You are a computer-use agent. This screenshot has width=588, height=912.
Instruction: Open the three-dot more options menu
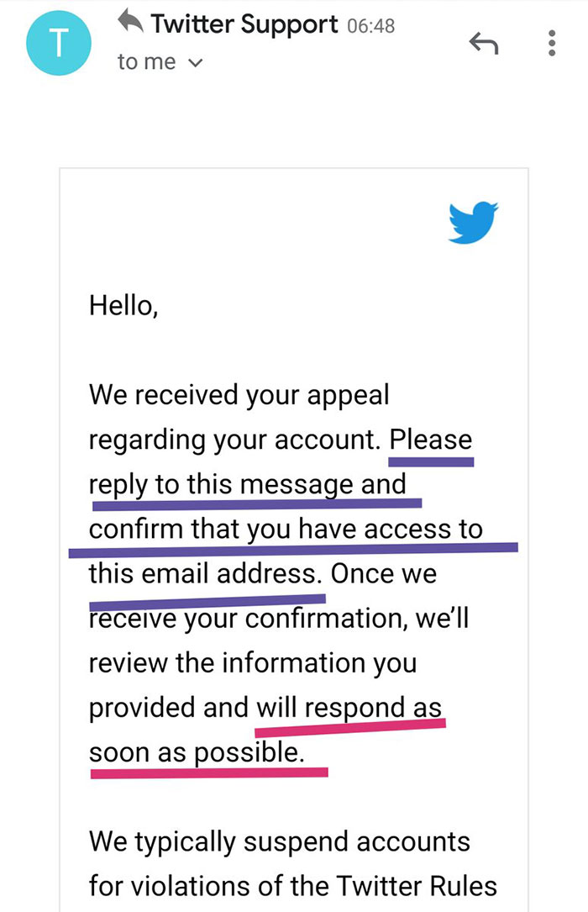point(552,44)
